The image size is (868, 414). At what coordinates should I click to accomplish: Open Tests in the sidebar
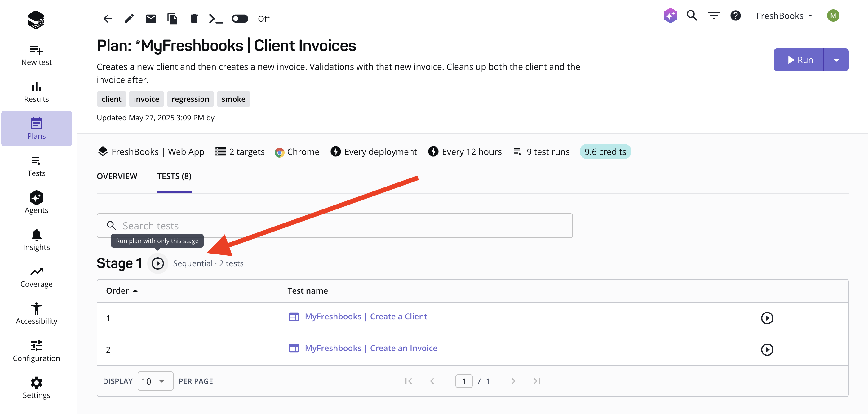(x=36, y=166)
